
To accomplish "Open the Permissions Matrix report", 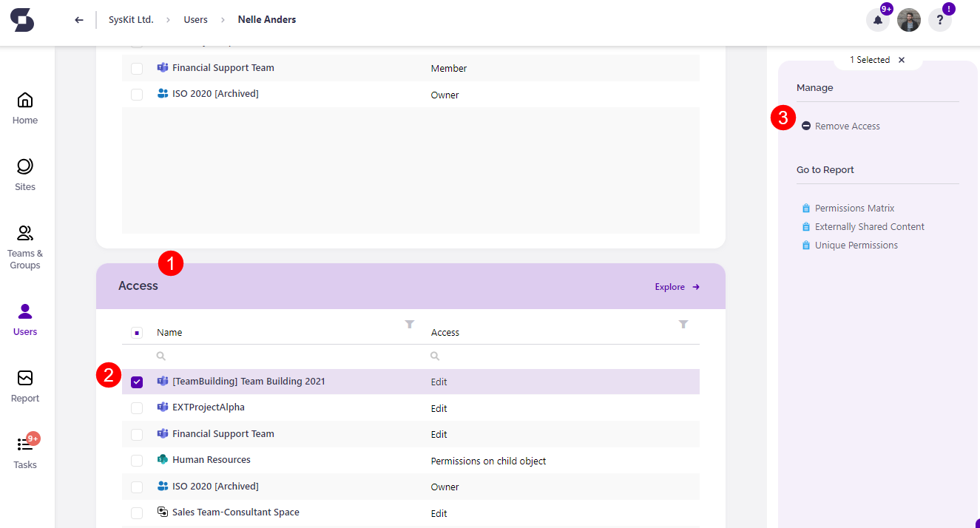I will point(854,209).
